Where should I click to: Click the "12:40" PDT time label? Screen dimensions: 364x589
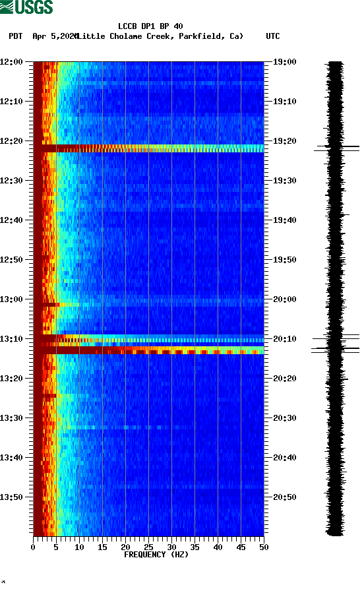point(12,220)
